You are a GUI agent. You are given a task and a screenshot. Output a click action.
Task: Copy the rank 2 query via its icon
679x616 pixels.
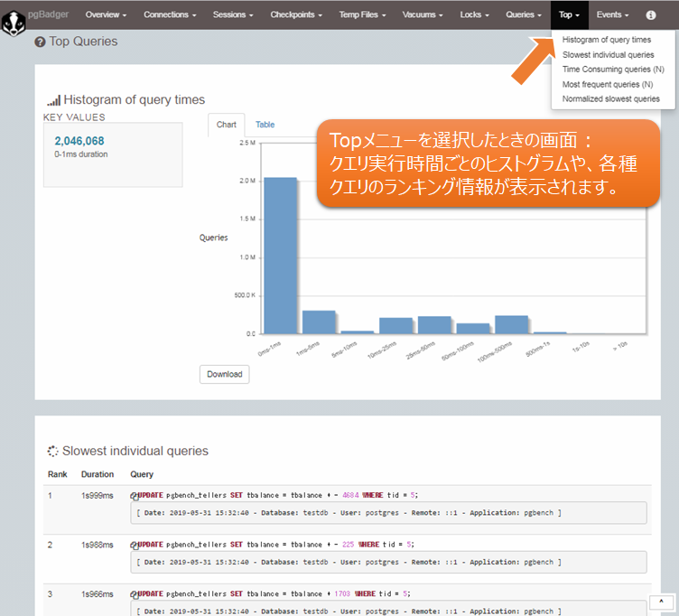click(135, 546)
